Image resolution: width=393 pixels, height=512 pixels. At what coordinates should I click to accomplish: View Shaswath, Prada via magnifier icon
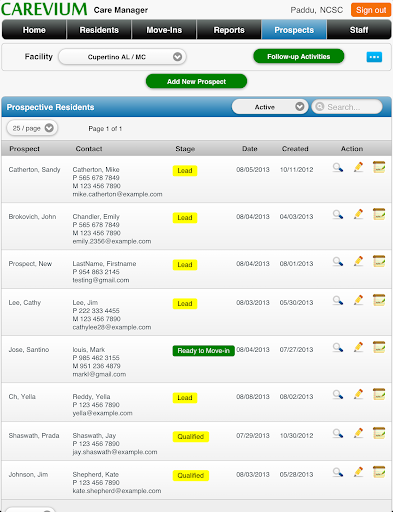pyautogui.click(x=338, y=433)
